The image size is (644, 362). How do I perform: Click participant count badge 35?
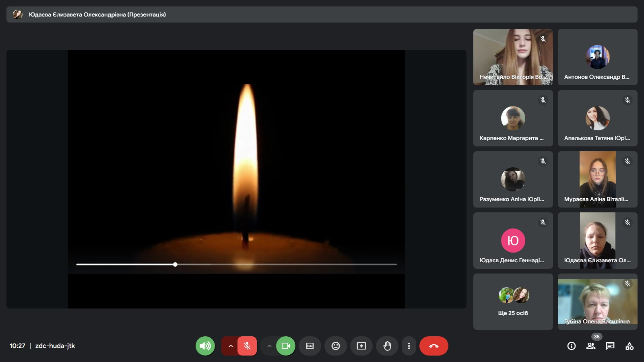tap(597, 337)
